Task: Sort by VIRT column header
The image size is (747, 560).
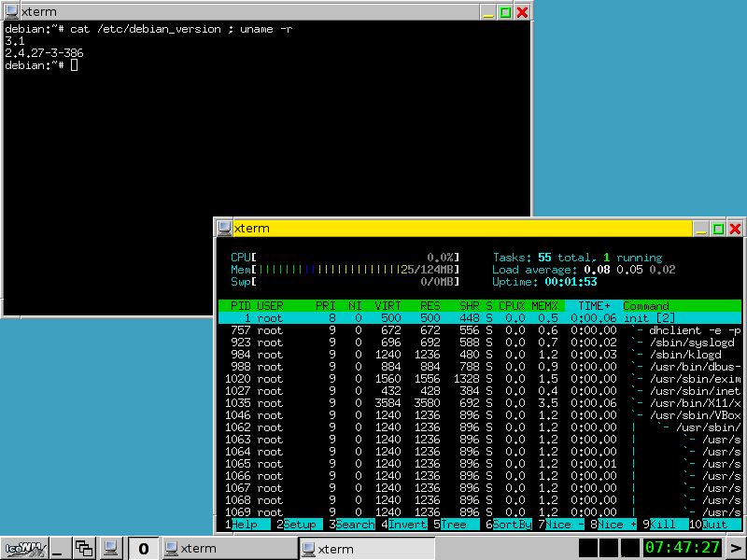Action: point(388,306)
